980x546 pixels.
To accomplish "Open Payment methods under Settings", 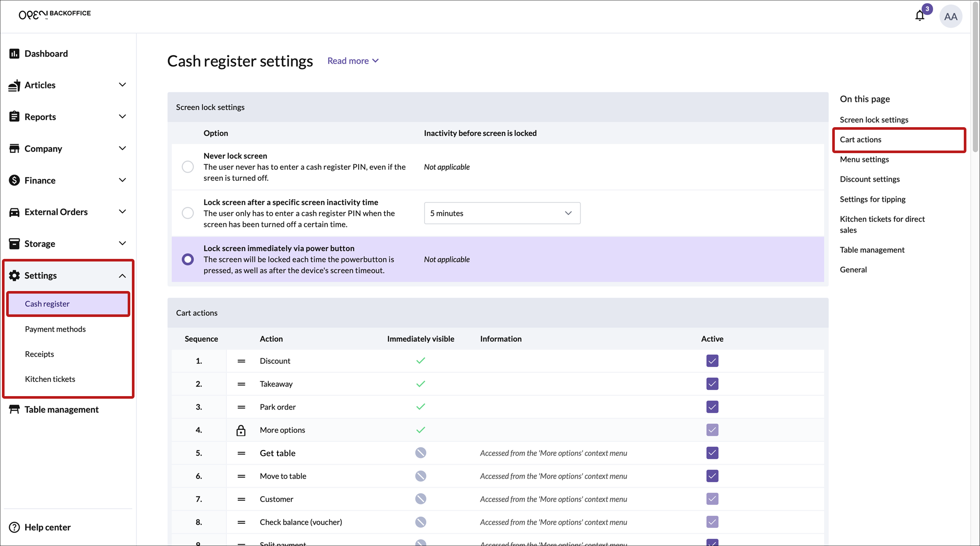I will pos(55,329).
